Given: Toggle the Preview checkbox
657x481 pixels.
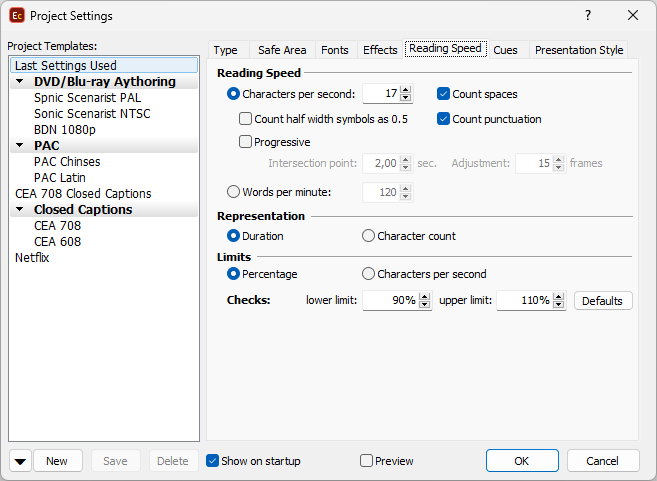Looking at the screenshot, I should (x=366, y=461).
